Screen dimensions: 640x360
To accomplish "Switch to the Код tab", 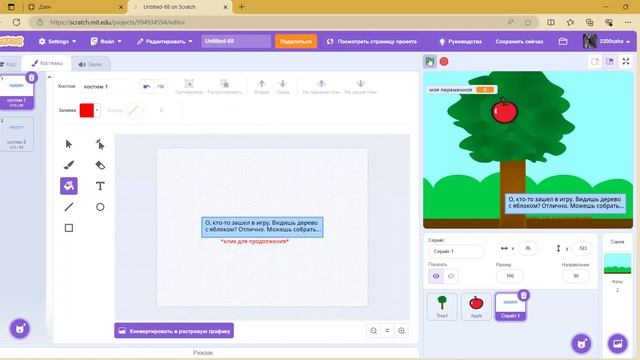I will pyautogui.click(x=9, y=64).
